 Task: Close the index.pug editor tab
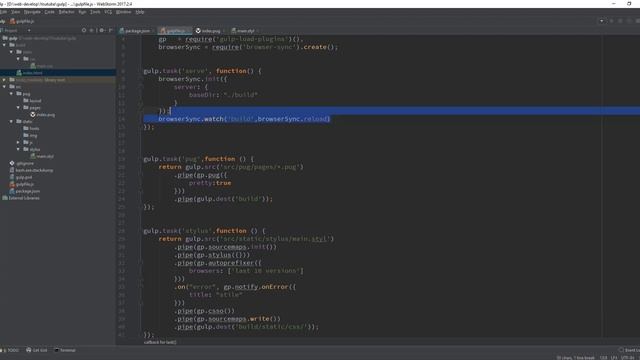(x=224, y=31)
